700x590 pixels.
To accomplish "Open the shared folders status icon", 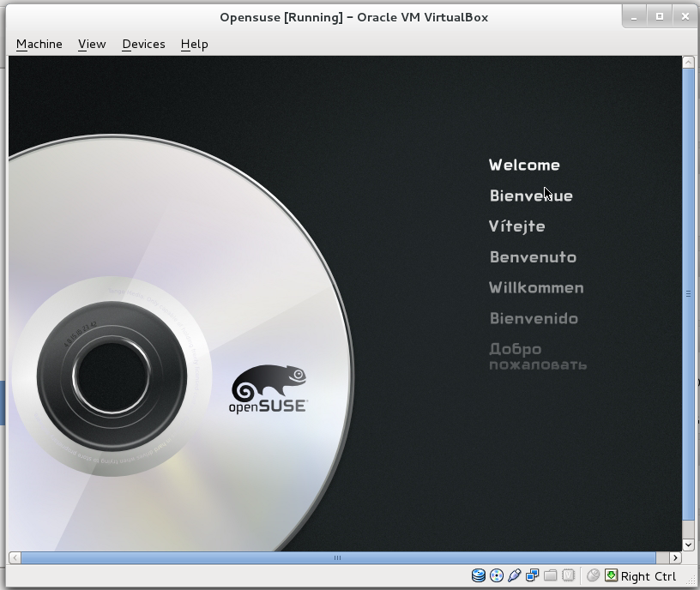I will (550, 575).
